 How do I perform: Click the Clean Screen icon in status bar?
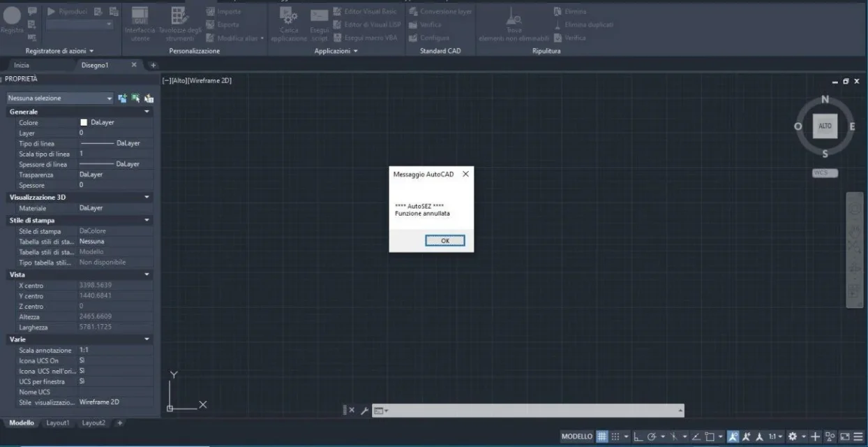(x=845, y=437)
